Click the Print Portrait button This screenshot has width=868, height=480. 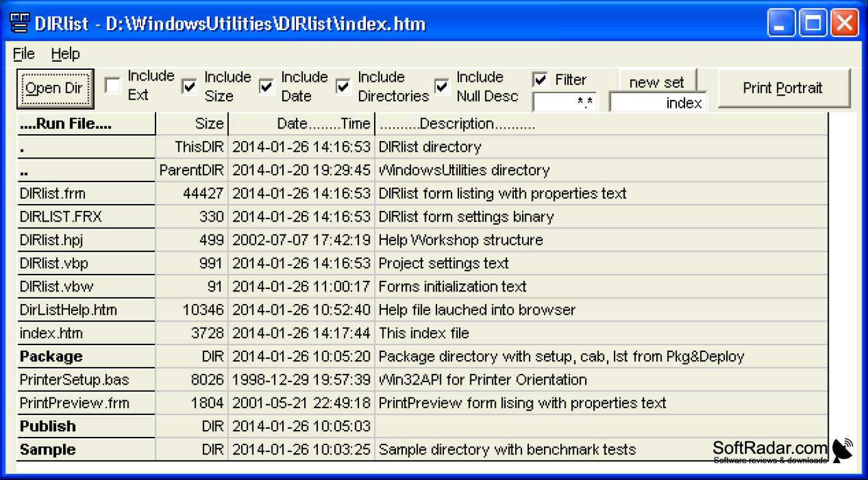(x=784, y=88)
